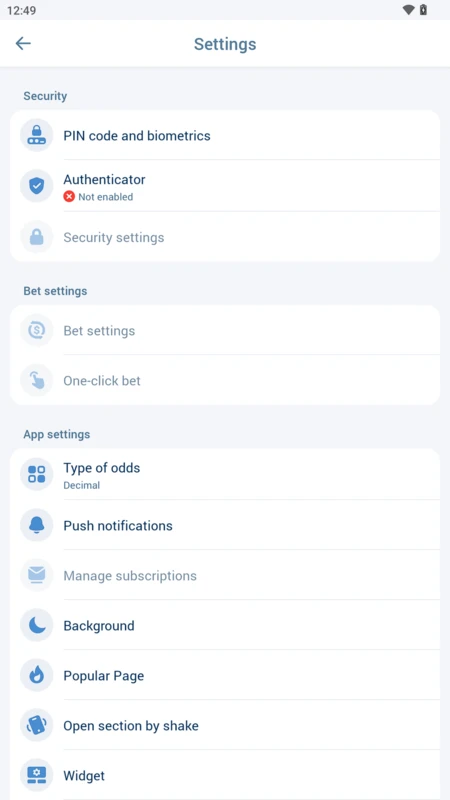Tap the Push notifications bell icon

37,525
